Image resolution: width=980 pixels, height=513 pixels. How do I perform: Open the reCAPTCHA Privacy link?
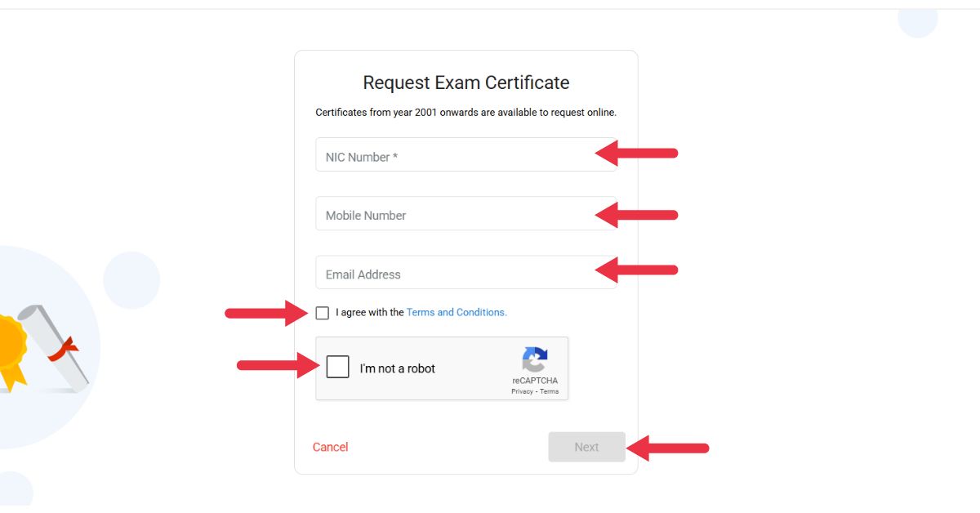[x=522, y=391]
